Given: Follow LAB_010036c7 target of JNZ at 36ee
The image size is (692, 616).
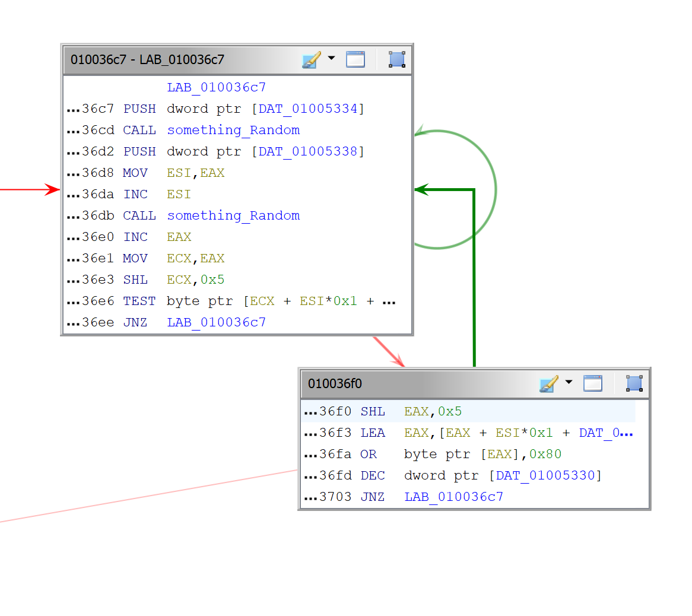Looking at the screenshot, I should tap(216, 323).
